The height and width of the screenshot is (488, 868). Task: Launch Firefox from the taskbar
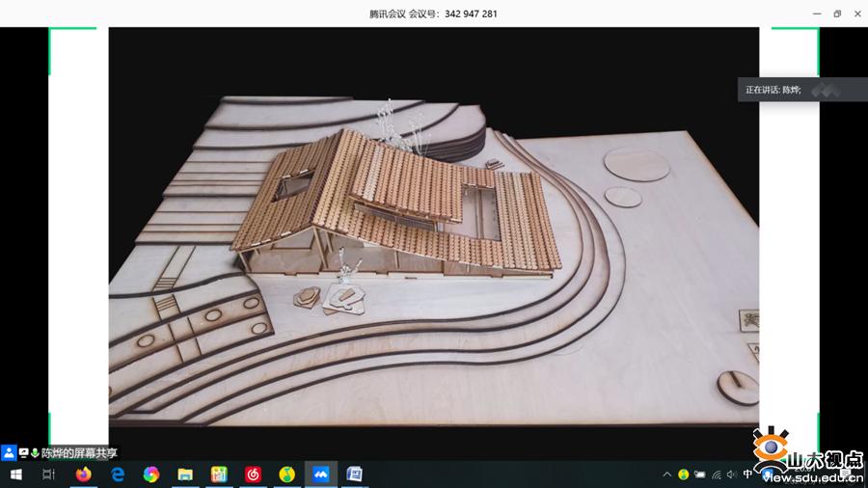(83, 474)
